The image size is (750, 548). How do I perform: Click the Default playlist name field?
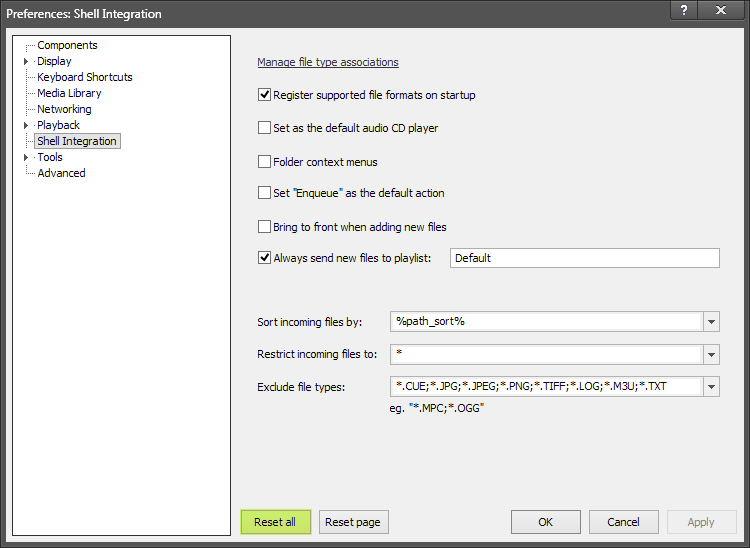point(584,258)
